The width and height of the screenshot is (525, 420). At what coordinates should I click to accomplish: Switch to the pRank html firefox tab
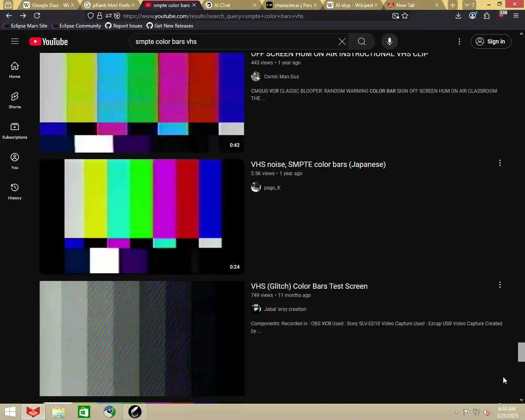[109, 5]
